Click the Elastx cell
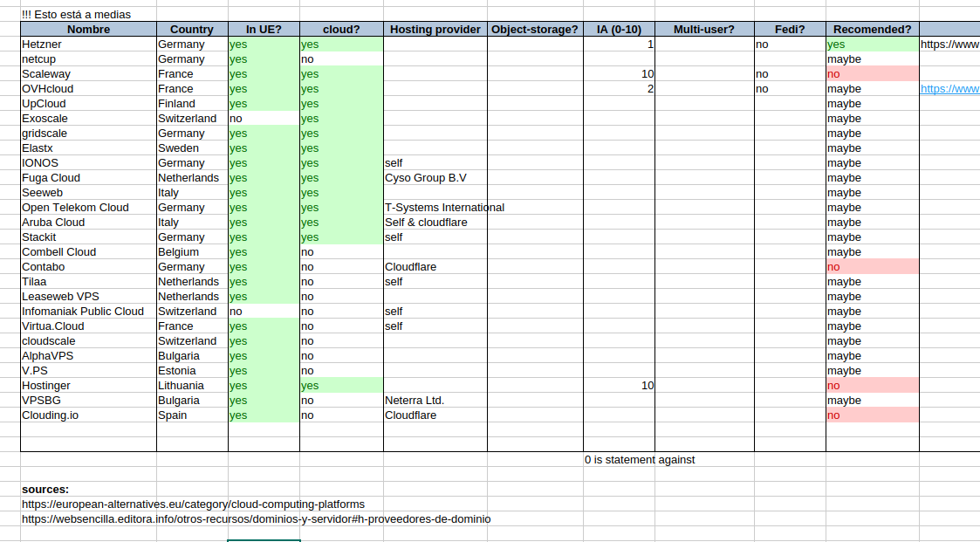Image resolution: width=980 pixels, height=542 pixels. (88, 148)
